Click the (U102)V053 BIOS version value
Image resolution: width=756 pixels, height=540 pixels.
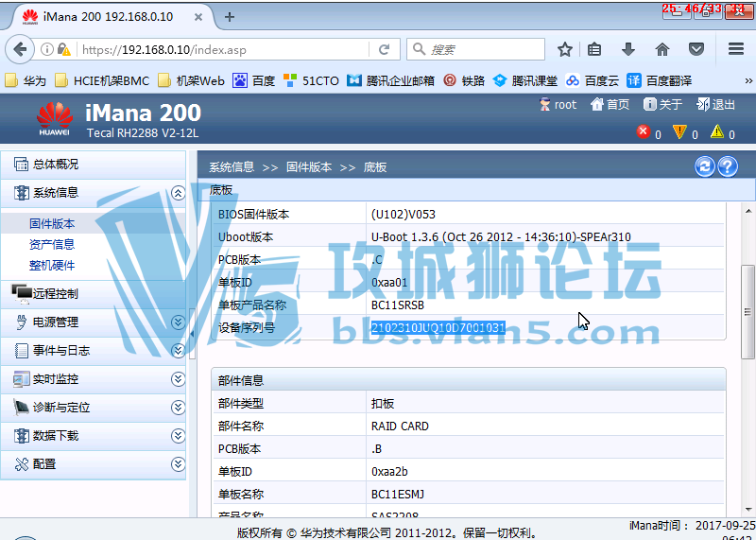(404, 215)
